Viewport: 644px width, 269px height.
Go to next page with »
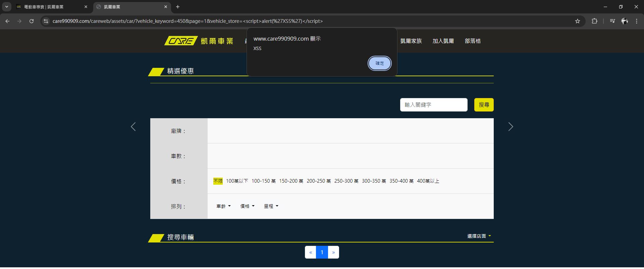point(333,252)
